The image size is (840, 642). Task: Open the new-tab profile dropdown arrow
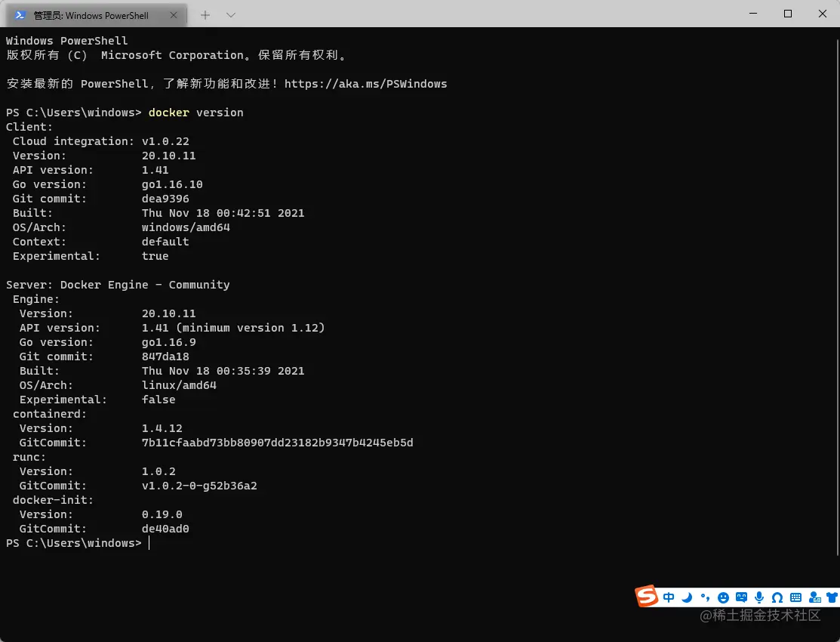231,15
